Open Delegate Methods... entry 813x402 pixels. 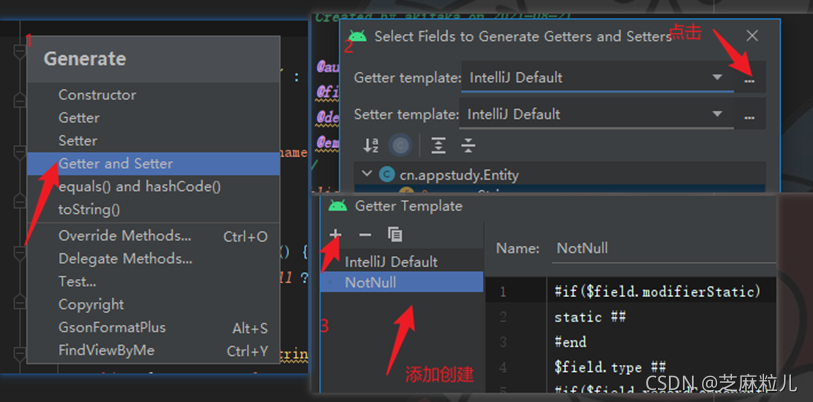click(x=153, y=259)
